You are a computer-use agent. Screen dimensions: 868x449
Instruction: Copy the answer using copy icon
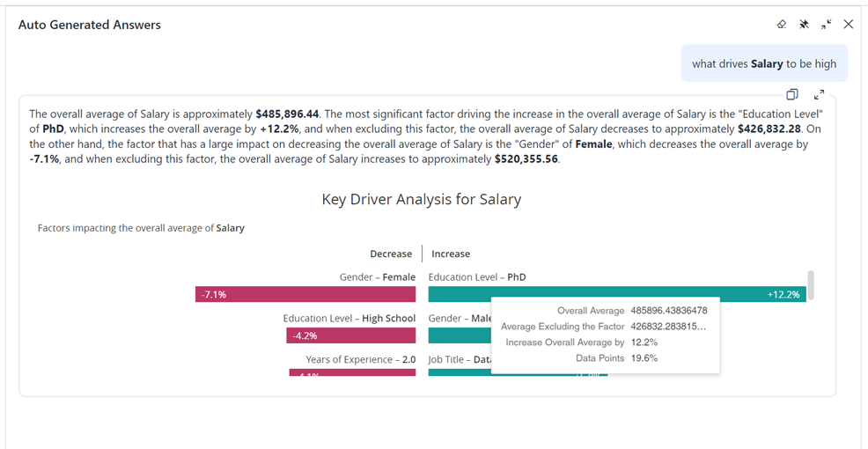[x=792, y=94]
